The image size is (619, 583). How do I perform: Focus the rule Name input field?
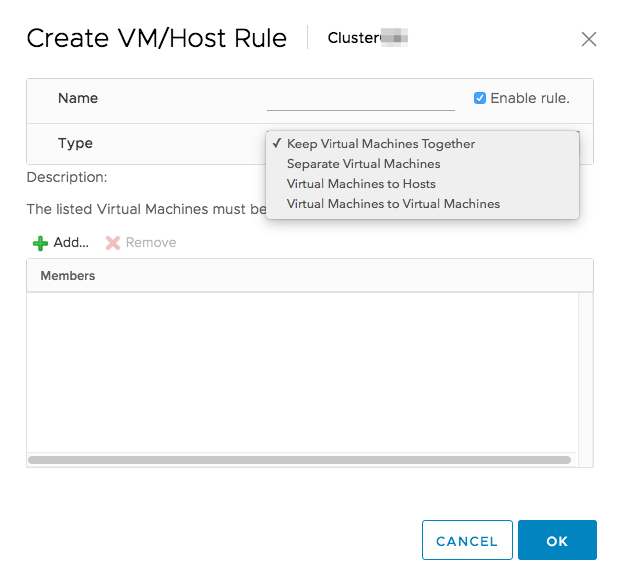pyautogui.click(x=360, y=99)
